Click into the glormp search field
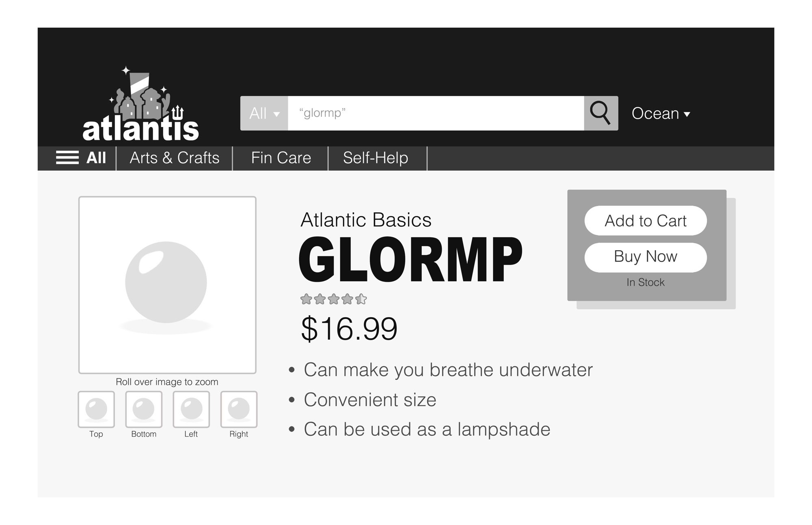 (436, 113)
